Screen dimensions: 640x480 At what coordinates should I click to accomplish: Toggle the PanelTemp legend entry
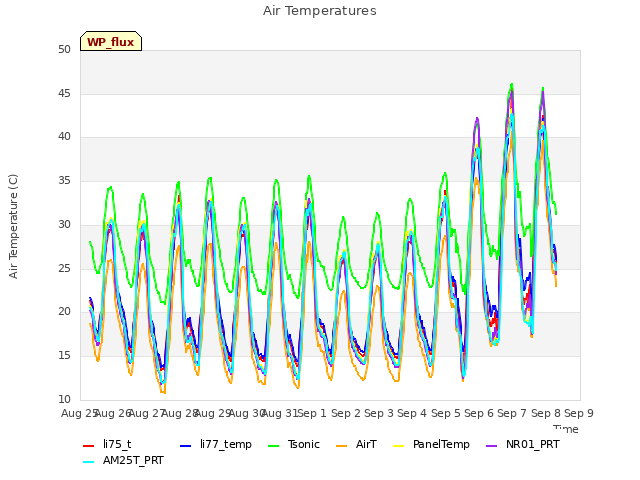(x=431, y=444)
